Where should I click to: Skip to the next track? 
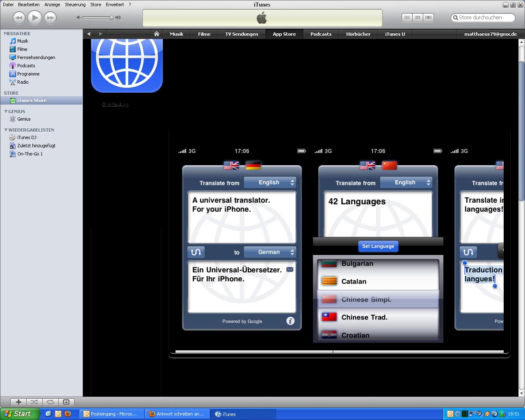(50, 18)
